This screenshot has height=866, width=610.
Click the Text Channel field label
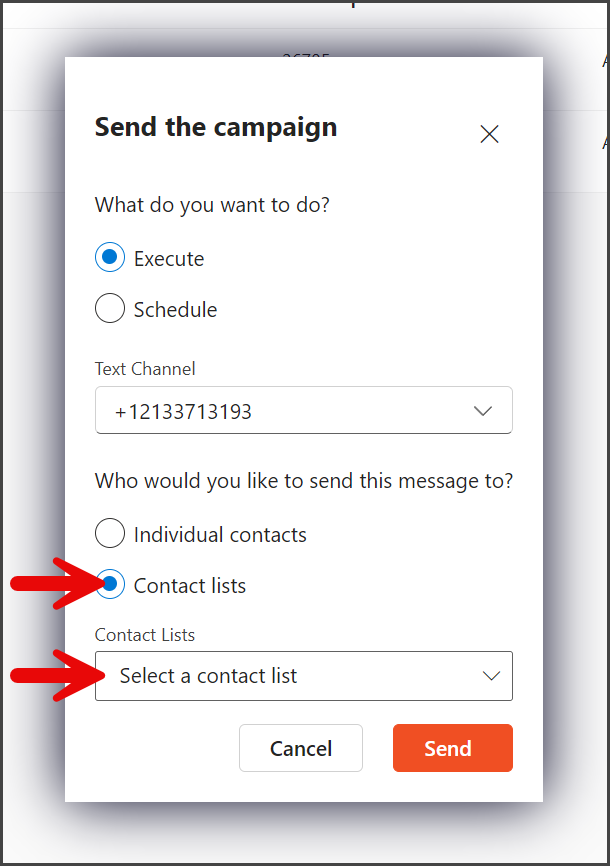145,369
